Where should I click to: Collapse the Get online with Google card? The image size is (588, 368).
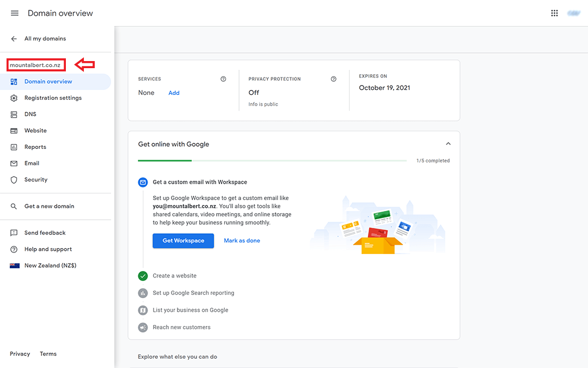pos(448,144)
